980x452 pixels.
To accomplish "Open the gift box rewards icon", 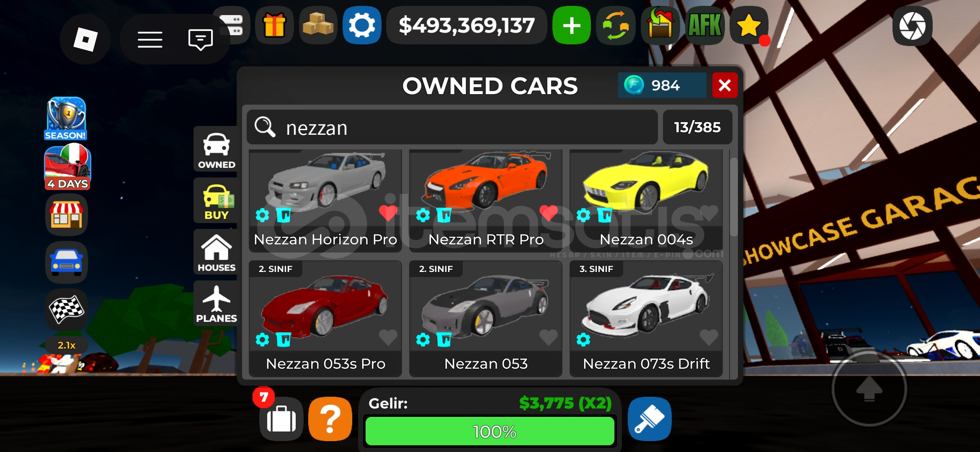I will click(274, 25).
